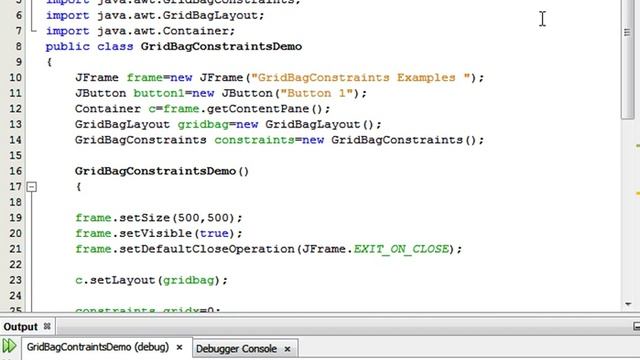The height and width of the screenshot is (360, 640).
Task: Click the string "Button 1" on line 11
Action: (316, 93)
